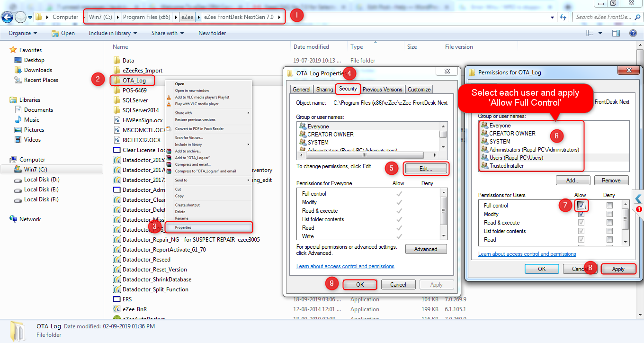Open Explorer help question mark icon

point(633,33)
